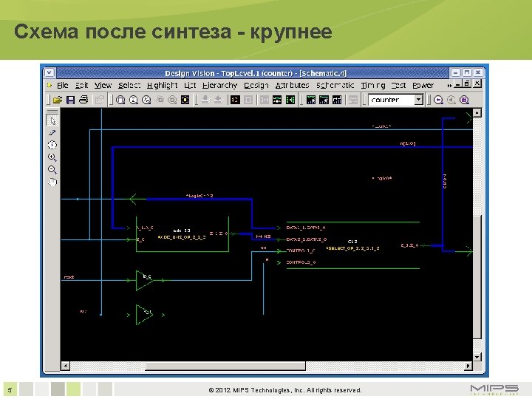
Task: Click the green hierarchy block toolbar icon
Action: tap(290, 100)
